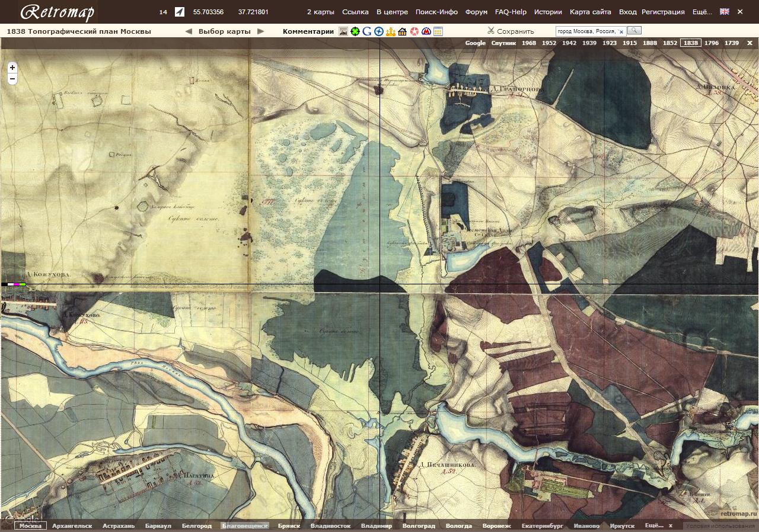Select city Астрахань
The width and height of the screenshot is (759, 532).
tap(119, 525)
